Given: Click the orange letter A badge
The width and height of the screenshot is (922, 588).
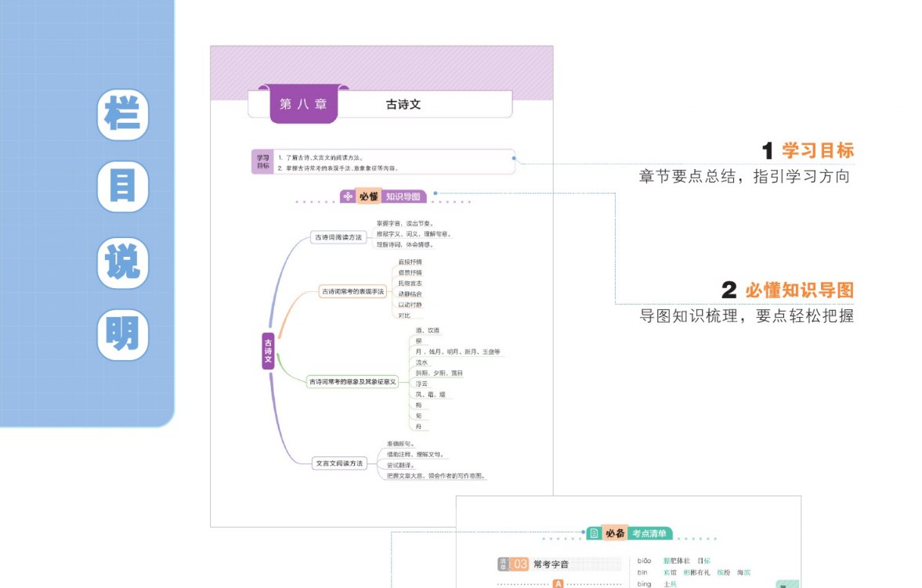Looking at the screenshot, I should 558,583.
